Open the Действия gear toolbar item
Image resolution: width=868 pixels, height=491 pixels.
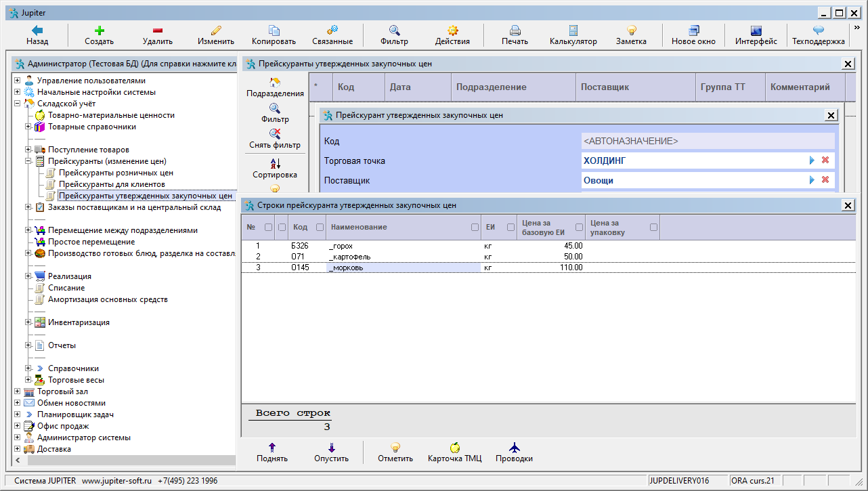452,35
